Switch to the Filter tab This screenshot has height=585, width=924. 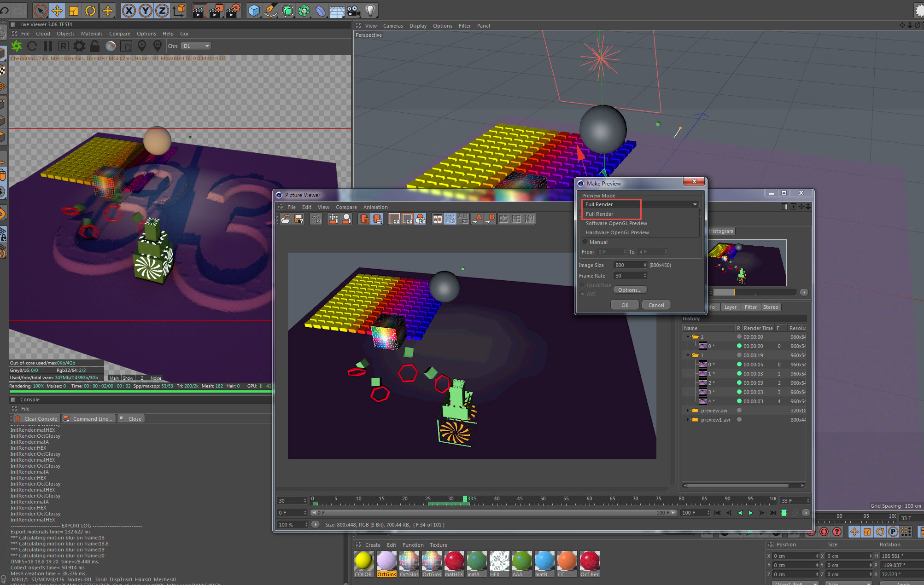point(750,307)
